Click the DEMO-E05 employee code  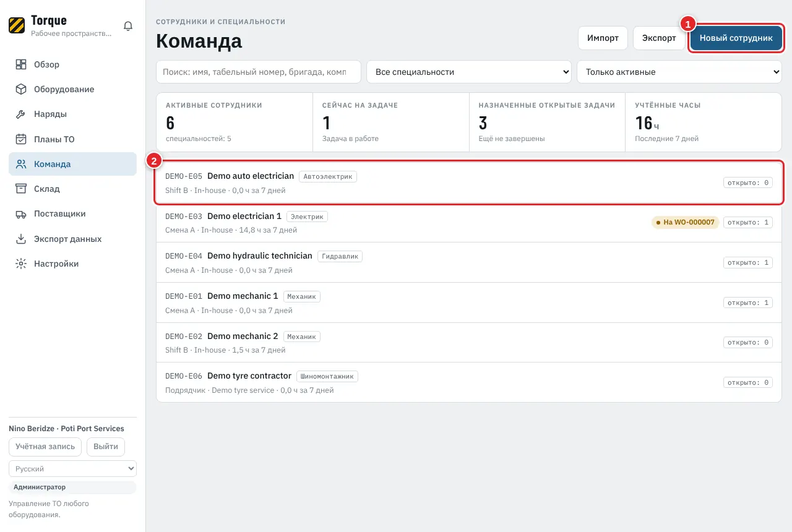pyautogui.click(x=184, y=176)
